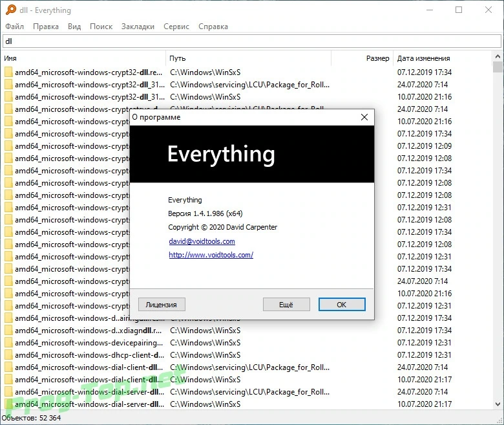Select amd64_microsoft-windows-devicepairing... entry
The image size is (504, 425).
click(x=89, y=343)
